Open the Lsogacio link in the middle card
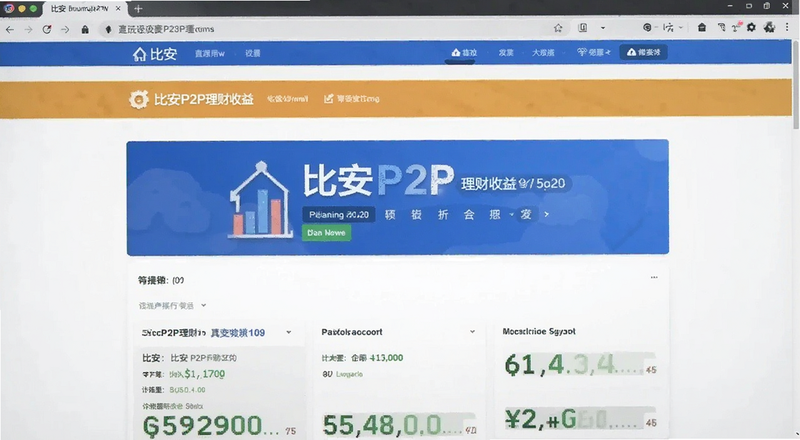The height and width of the screenshot is (440, 800). tap(349, 374)
